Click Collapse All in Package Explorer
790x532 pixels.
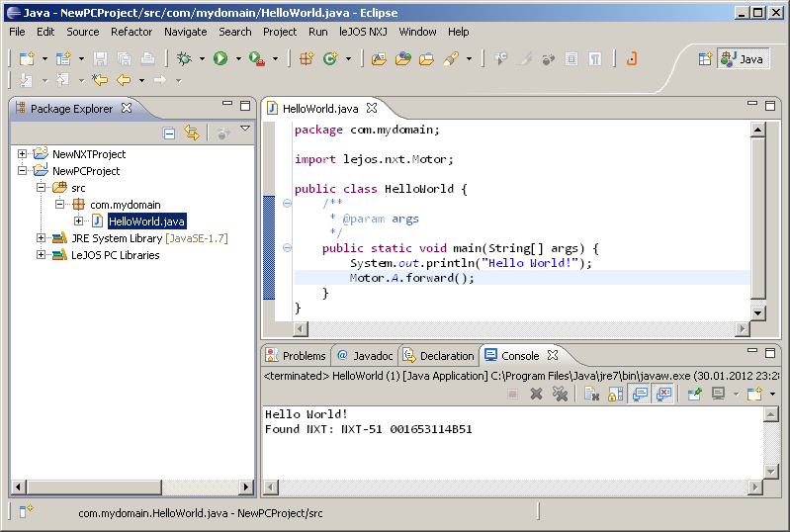(x=169, y=133)
